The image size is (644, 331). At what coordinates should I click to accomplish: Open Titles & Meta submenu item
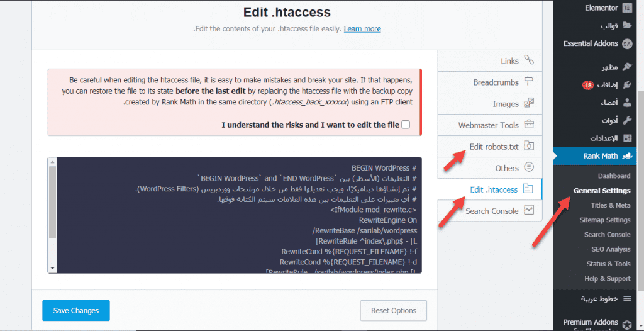[610, 205]
